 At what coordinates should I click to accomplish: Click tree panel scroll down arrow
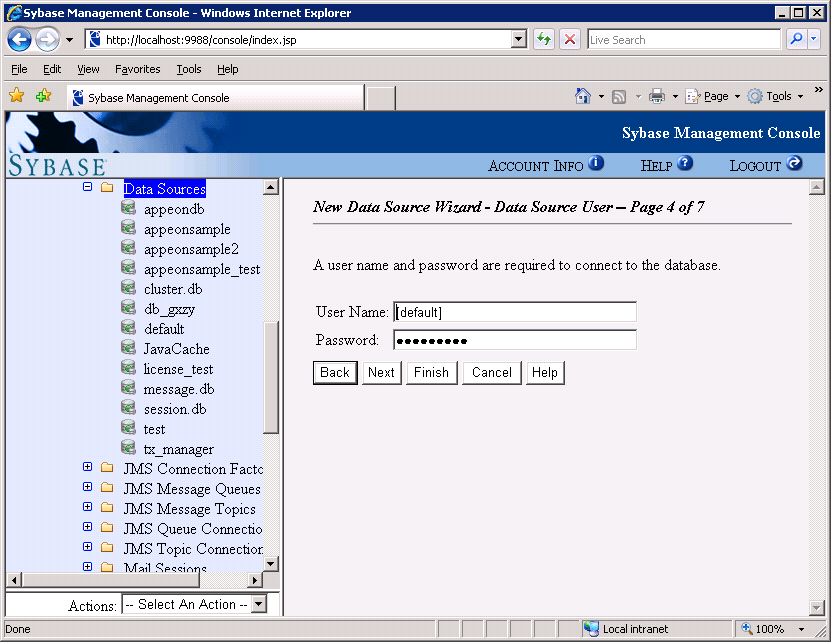point(271,564)
